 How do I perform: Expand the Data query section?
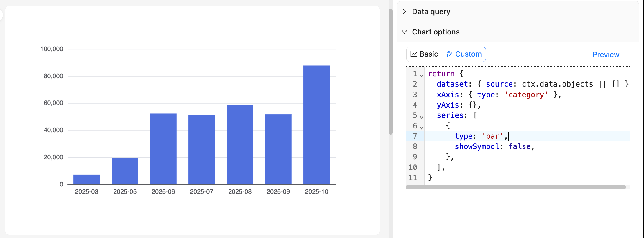coord(405,11)
